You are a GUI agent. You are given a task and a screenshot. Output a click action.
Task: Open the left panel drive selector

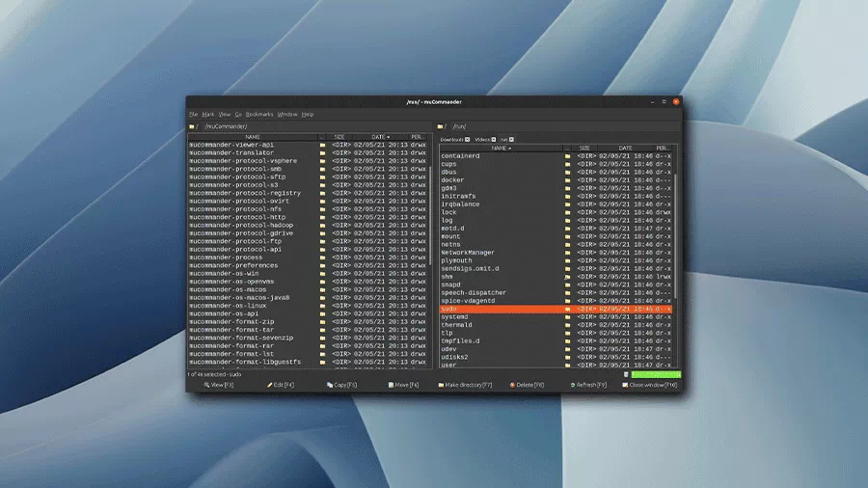pos(194,126)
